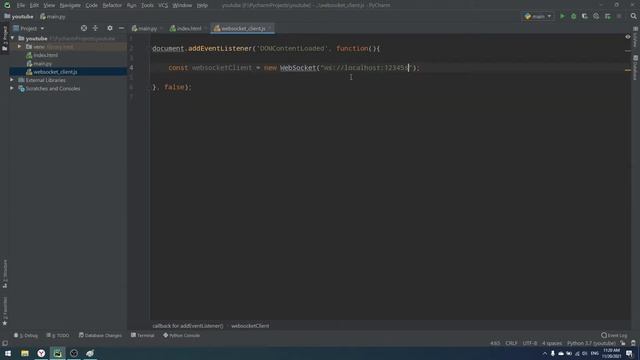Open the CRLF line separator selector
The height and width of the screenshot is (360, 640).
pyautogui.click(x=511, y=343)
